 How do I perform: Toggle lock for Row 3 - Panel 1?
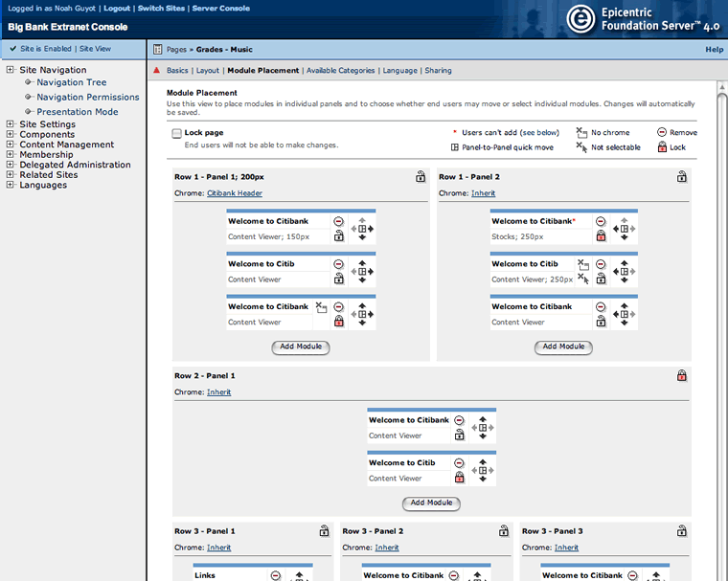(324, 530)
